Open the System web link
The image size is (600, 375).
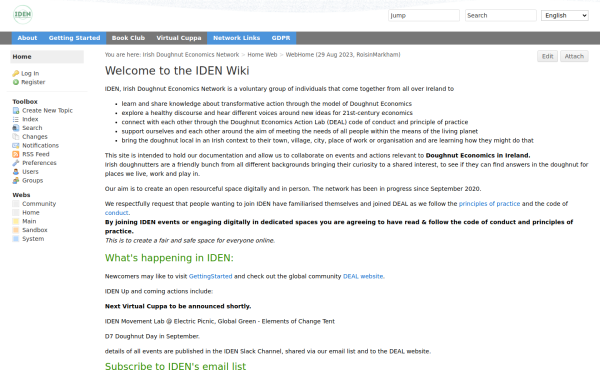[33, 239]
